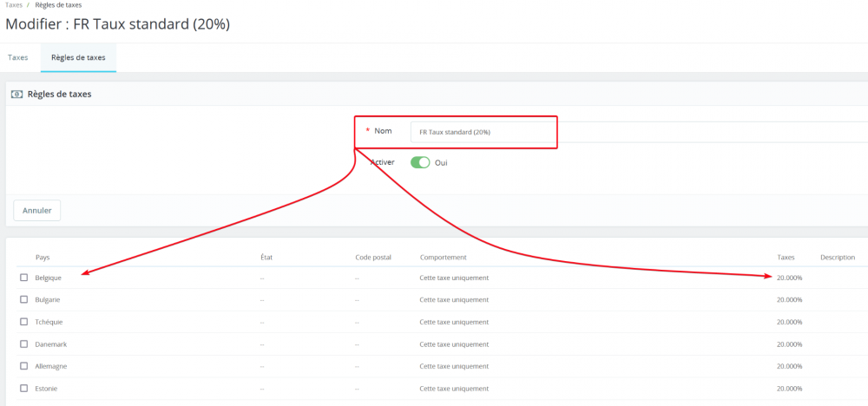Click the Belgique country cell
The width and height of the screenshot is (868, 406).
click(x=48, y=278)
